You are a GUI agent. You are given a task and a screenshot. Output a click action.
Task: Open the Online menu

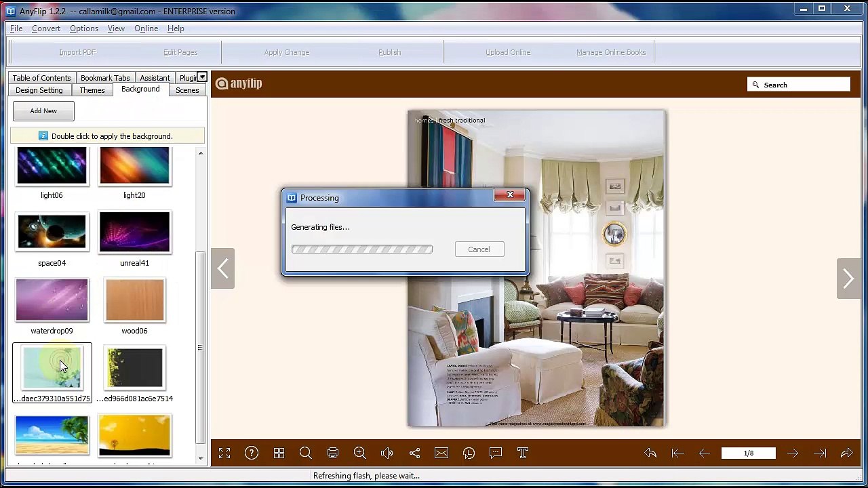[x=146, y=28]
